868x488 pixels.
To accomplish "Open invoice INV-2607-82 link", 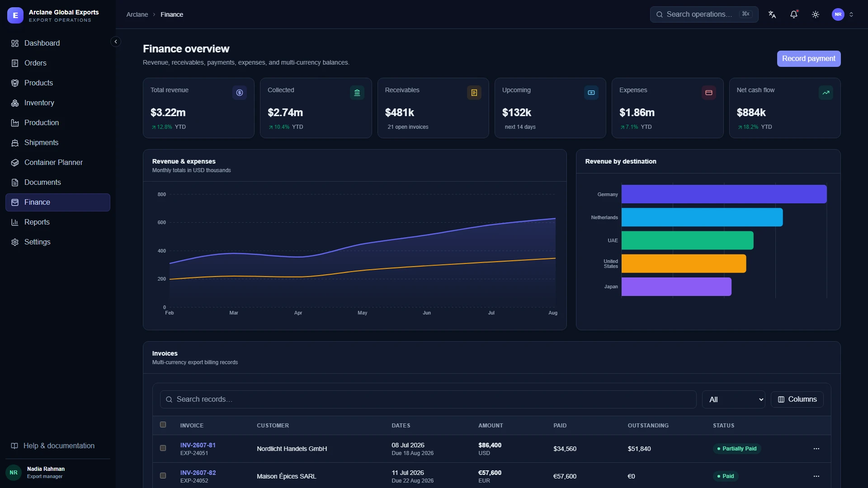I will tap(198, 473).
